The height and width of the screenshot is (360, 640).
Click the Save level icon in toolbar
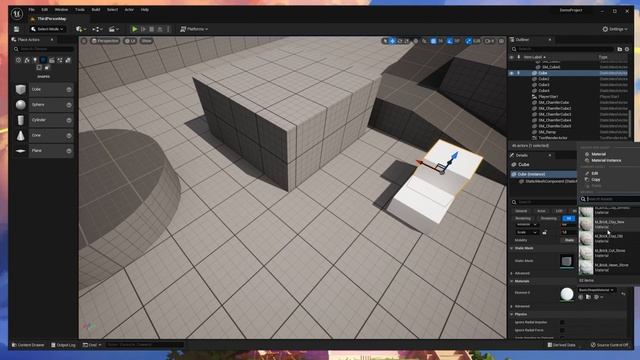pos(16,29)
